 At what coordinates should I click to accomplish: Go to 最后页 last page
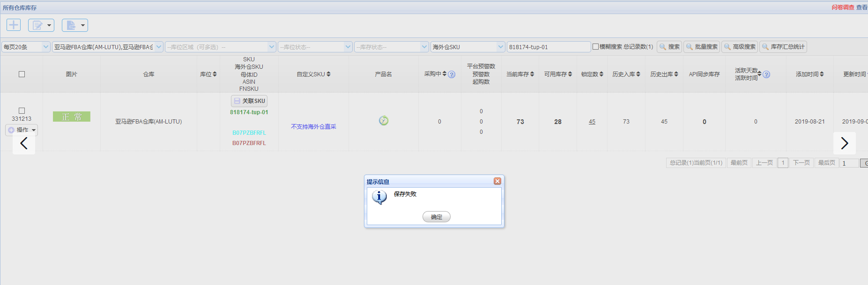pyautogui.click(x=827, y=163)
